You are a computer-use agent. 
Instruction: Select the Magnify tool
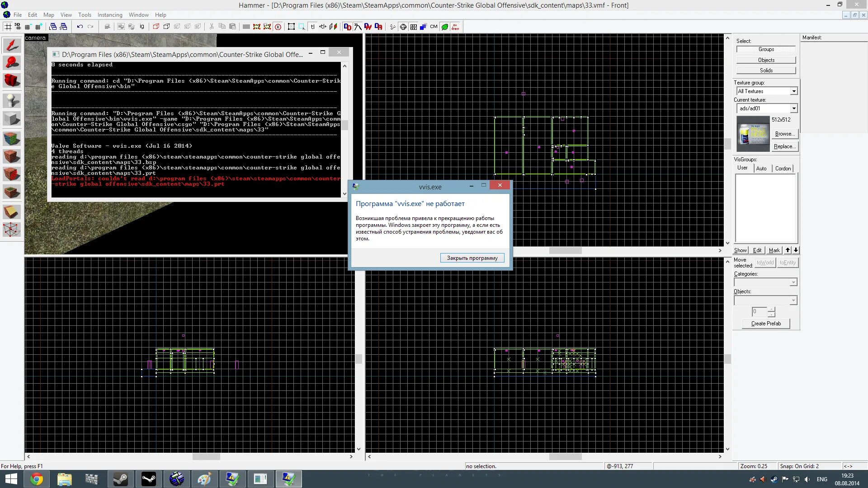12,63
